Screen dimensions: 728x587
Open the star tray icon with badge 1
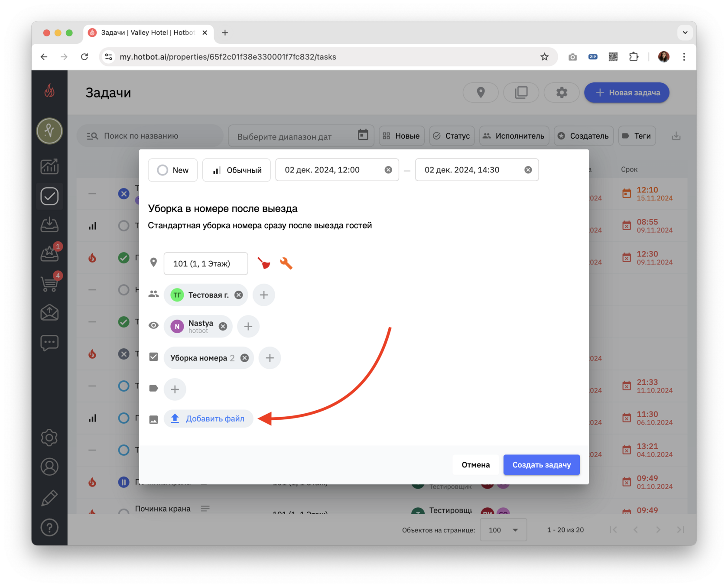[49, 253]
